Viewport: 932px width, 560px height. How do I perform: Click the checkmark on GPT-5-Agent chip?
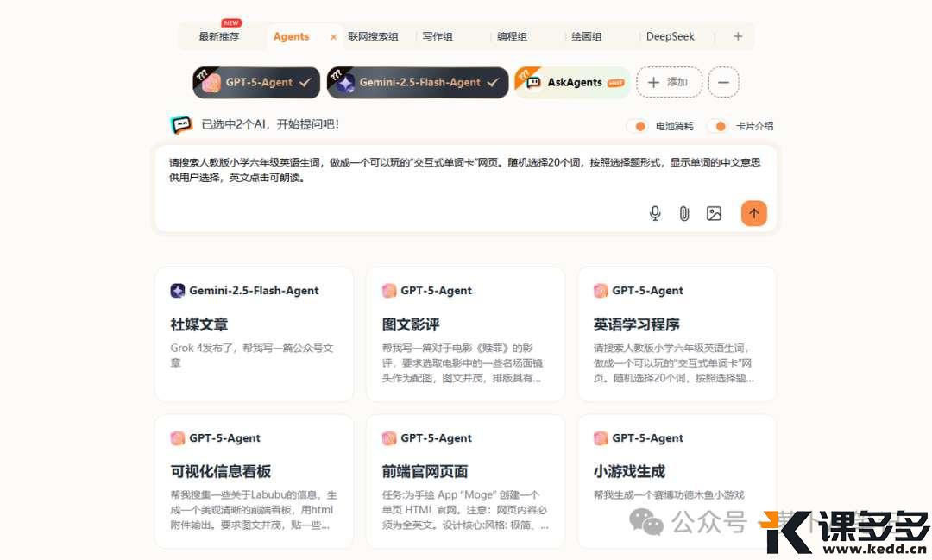coord(305,83)
